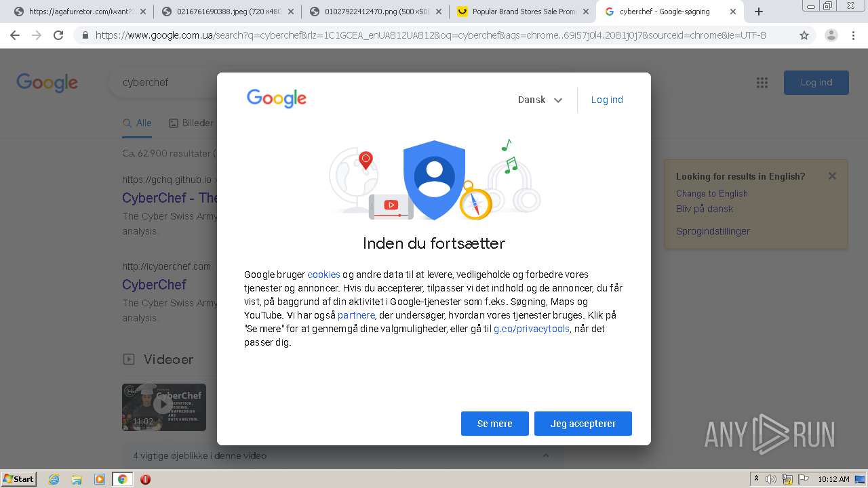Viewport: 868px width, 488px height.
Task: Click the Action Center flag tray icon
Action: pos(804,479)
